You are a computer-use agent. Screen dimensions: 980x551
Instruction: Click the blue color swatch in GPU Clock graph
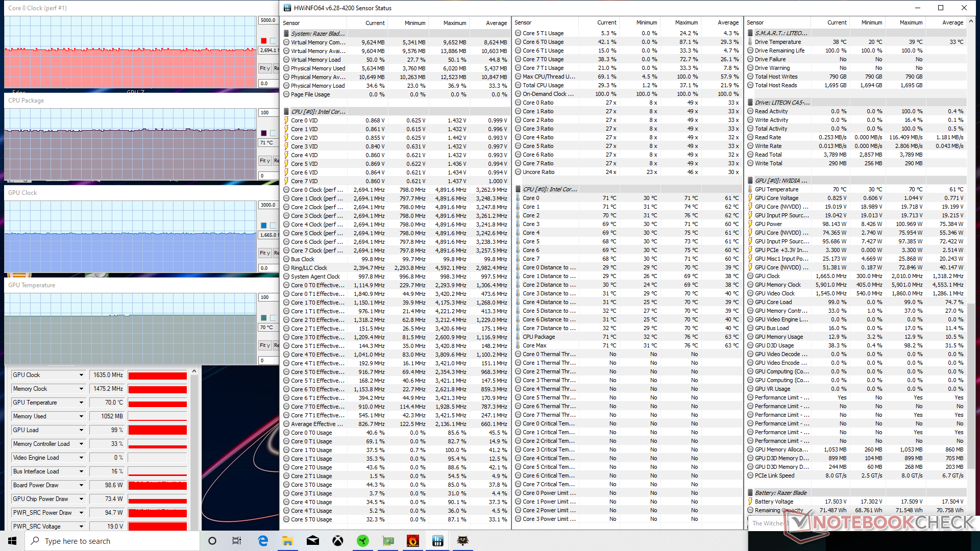[264, 226]
